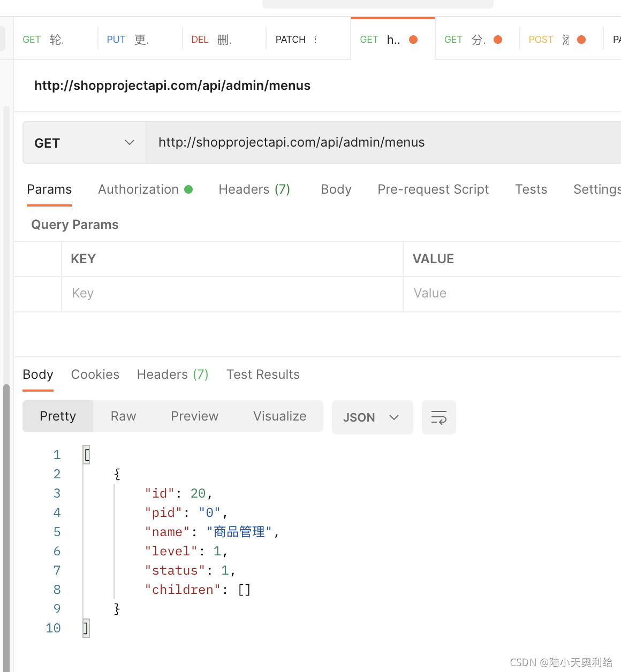
Task: Open the response Cookies tab
Action: coord(95,375)
